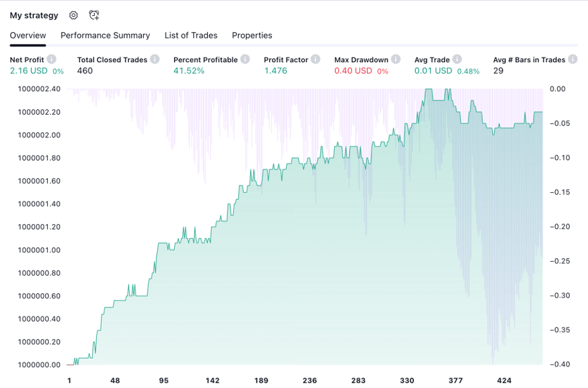
Task: Click trade number 48 on x-axis
Action: coord(115,380)
